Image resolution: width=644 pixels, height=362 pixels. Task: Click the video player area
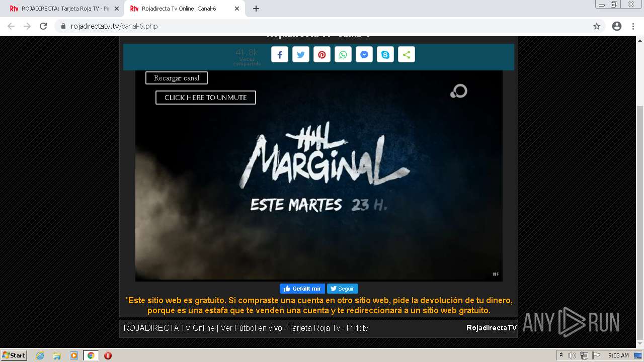pyautogui.click(x=318, y=175)
